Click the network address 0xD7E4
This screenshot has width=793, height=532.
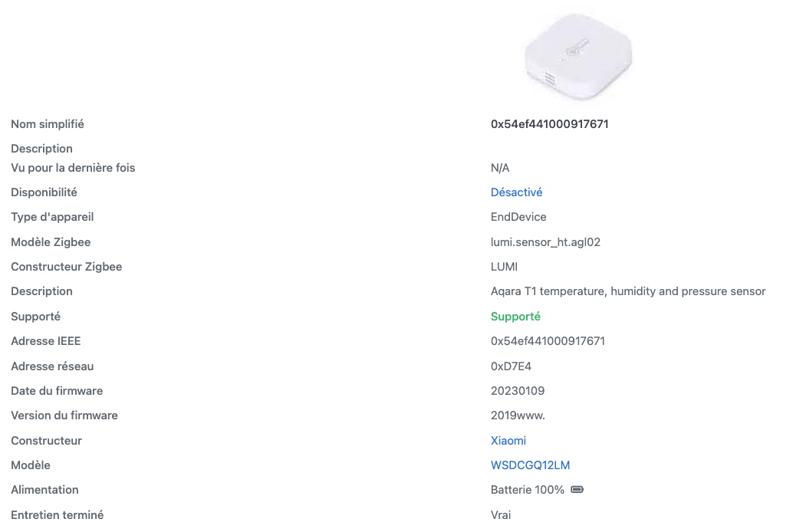tap(511, 366)
